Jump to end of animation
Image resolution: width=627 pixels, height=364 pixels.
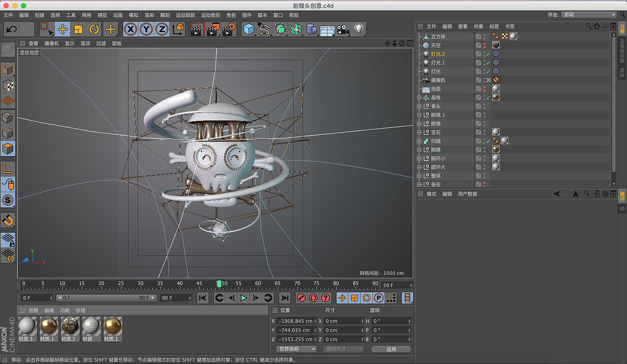(x=285, y=297)
